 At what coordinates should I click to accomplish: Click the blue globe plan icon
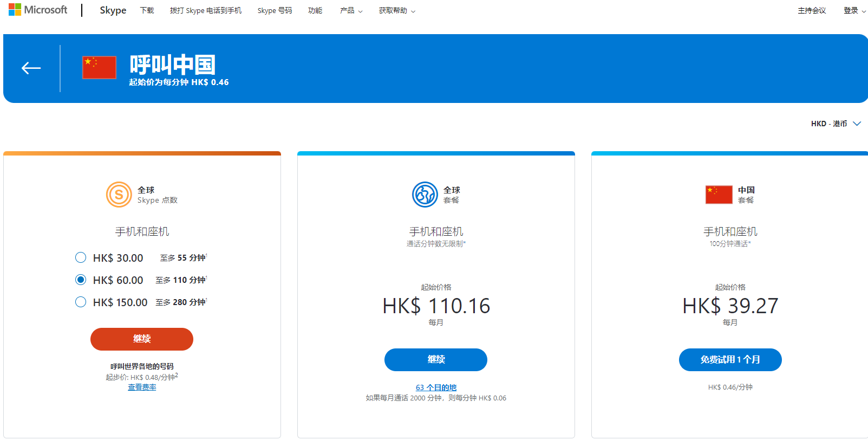coord(425,195)
